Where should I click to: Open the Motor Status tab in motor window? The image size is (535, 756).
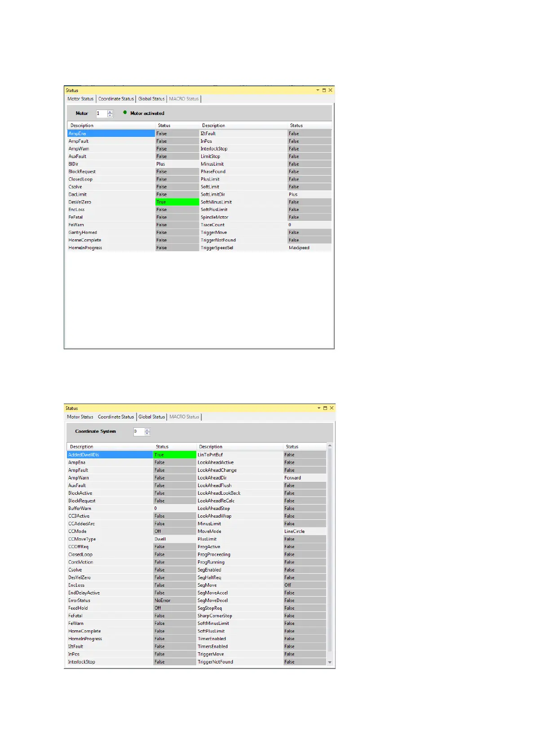[x=80, y=99]
